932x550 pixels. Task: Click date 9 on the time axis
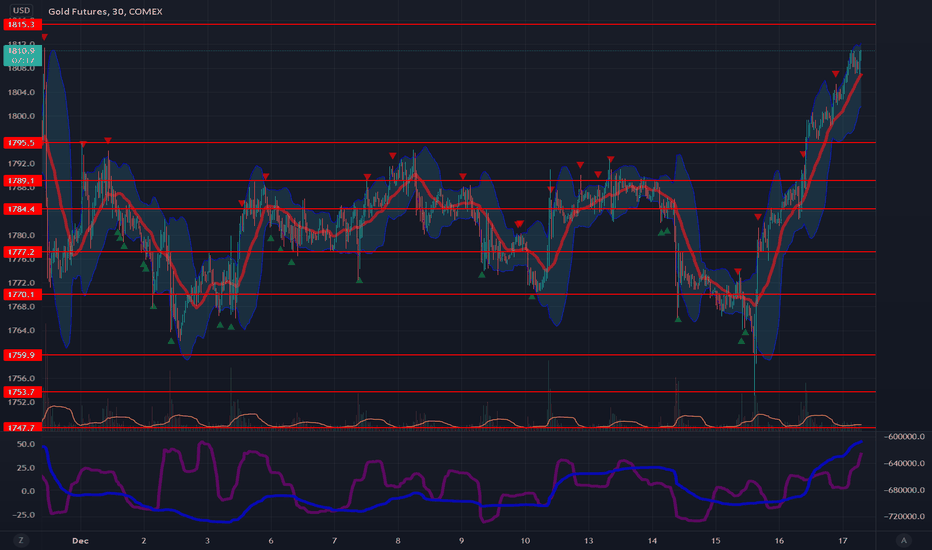tap(462, 540)
